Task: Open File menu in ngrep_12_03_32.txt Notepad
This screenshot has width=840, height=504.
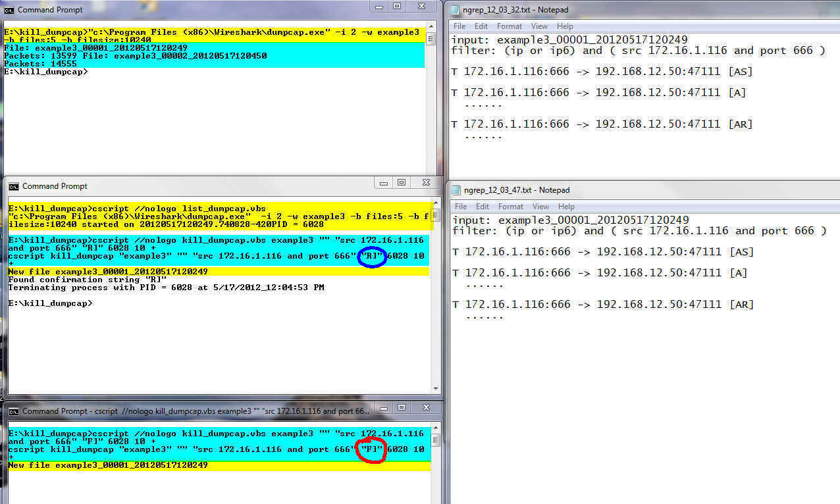Action: 459,26
